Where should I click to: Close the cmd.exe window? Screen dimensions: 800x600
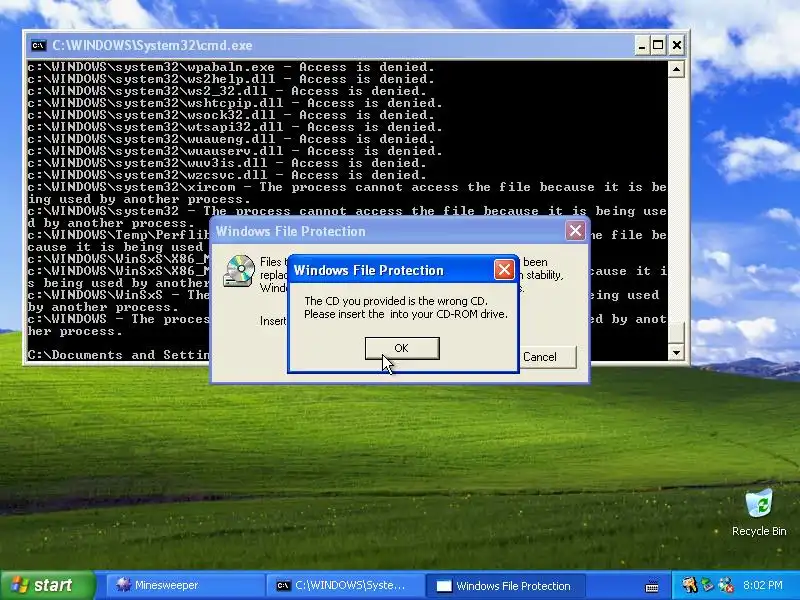point(677,46)
